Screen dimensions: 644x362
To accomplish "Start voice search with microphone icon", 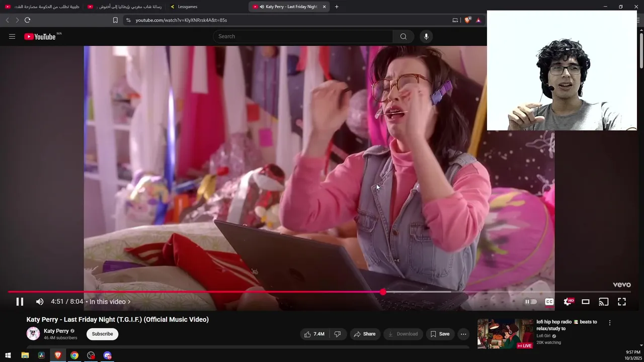I will click(426, 36).
